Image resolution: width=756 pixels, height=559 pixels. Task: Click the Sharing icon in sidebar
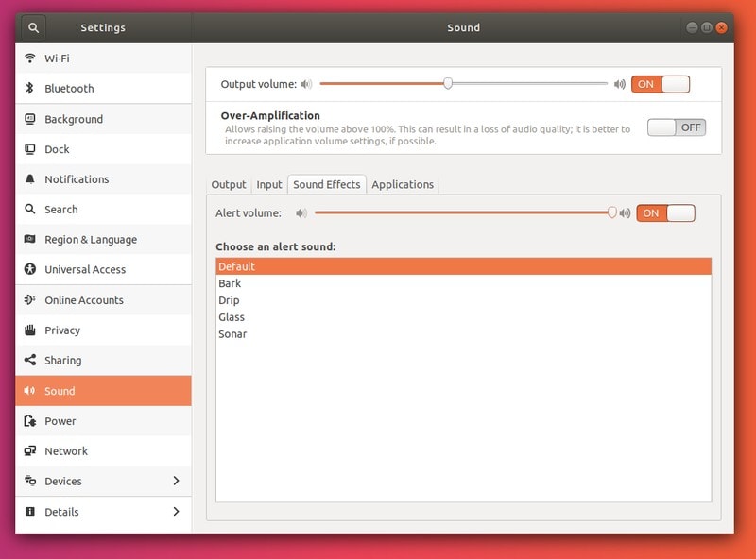point(30,361)
